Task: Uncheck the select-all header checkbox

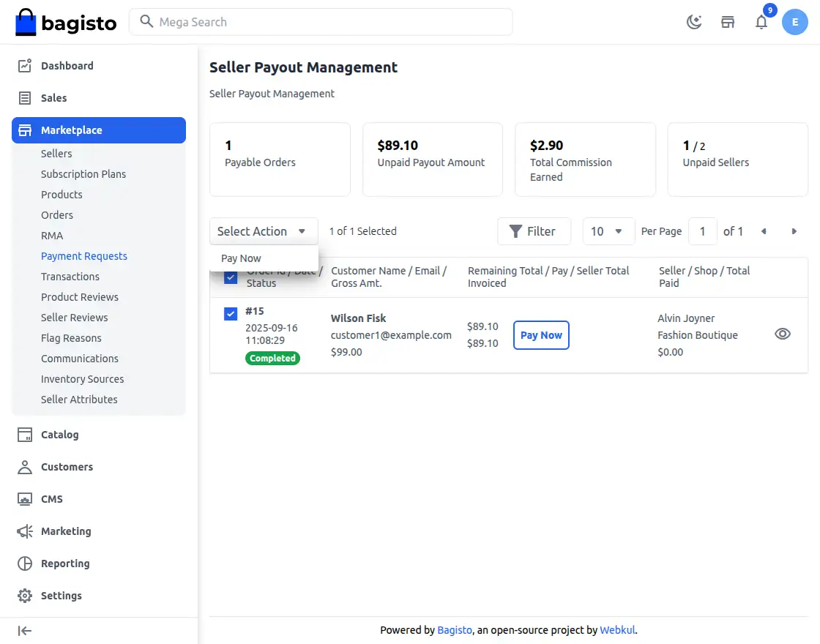Action: (x=231, y=277)
